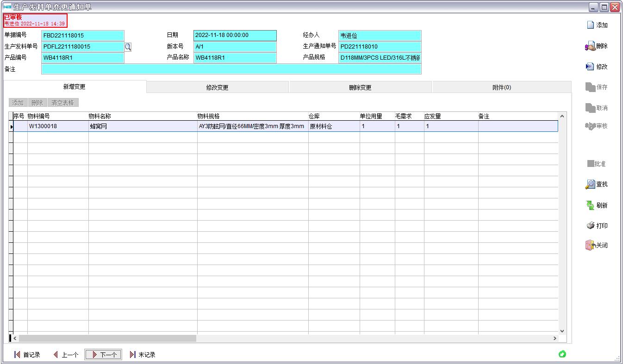The width and height of the screenshot is (623, 364).
Task: Click magnifier lookup beside 生产发料单号 field
Action: tap(128, 47)
